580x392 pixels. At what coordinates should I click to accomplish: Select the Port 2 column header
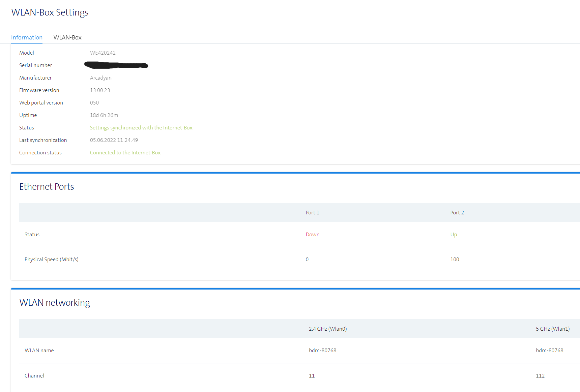click(x=457, y=213)
